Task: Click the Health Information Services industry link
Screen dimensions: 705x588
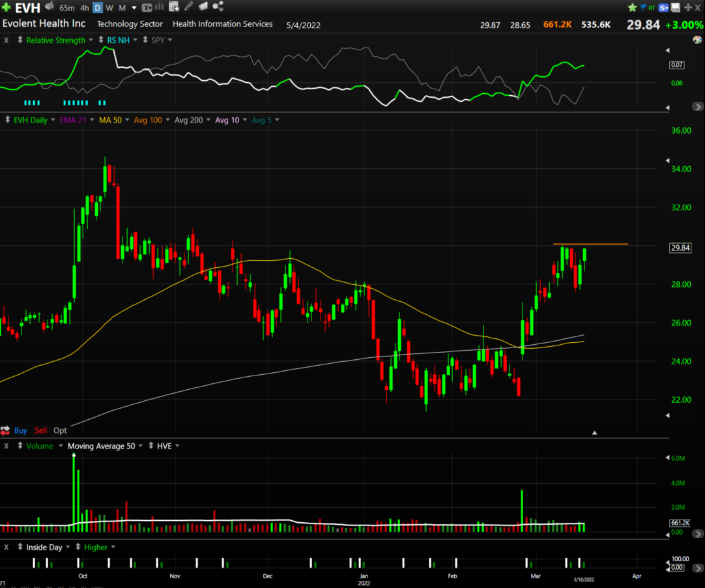Action: (223, 24)
